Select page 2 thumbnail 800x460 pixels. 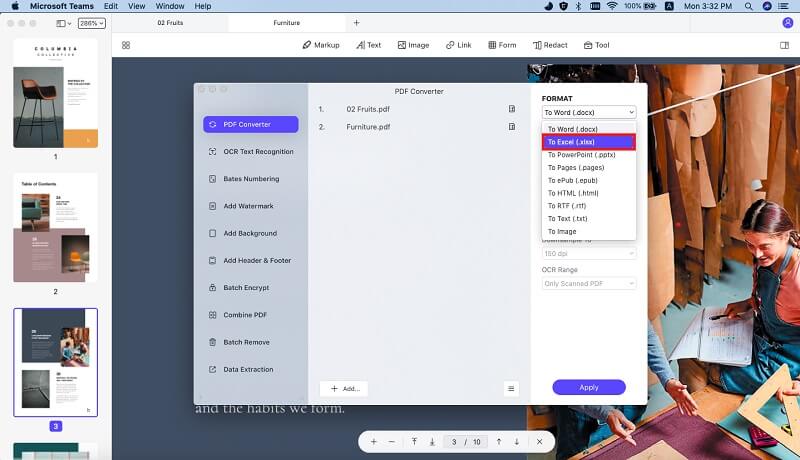pos(56,228)
